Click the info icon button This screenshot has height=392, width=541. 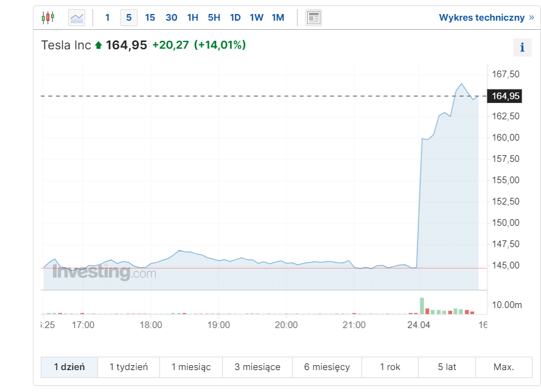522,47
